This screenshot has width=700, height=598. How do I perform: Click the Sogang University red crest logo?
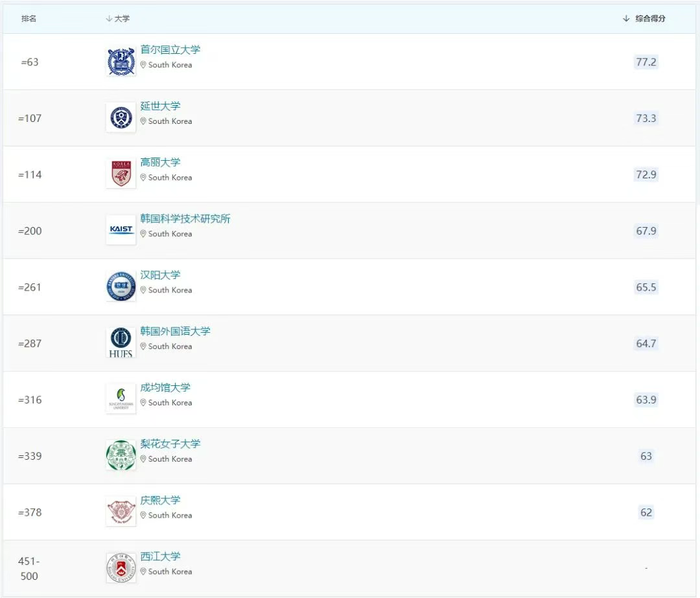121,568
